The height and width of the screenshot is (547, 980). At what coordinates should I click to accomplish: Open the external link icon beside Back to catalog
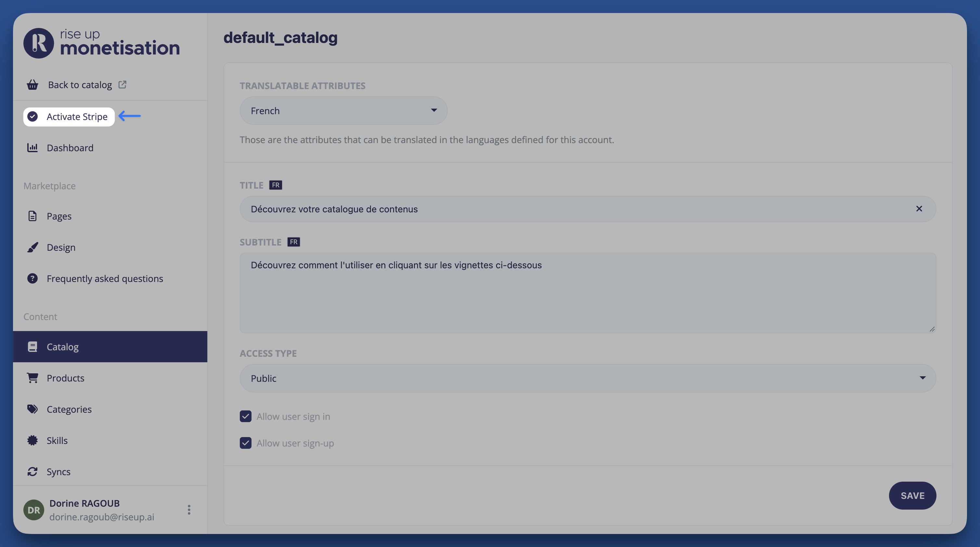tap(122, 85)
